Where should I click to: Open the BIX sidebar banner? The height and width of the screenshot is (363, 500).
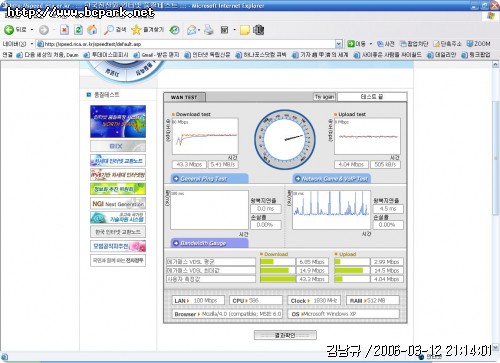(118, 146)
